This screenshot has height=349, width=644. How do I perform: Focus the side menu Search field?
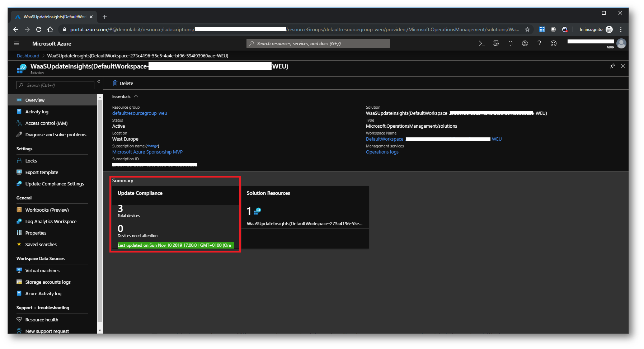(x=55, y=85)
